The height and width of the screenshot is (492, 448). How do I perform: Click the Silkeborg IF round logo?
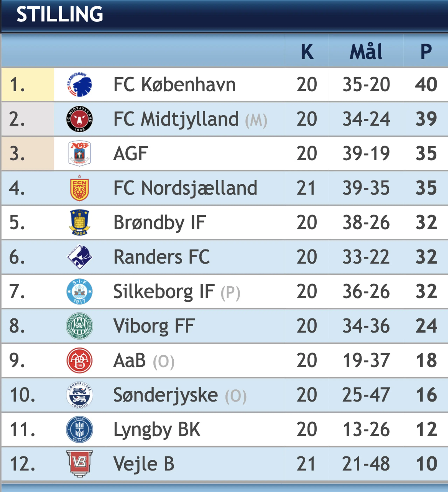pyautogui.click(x=79, y=292)
